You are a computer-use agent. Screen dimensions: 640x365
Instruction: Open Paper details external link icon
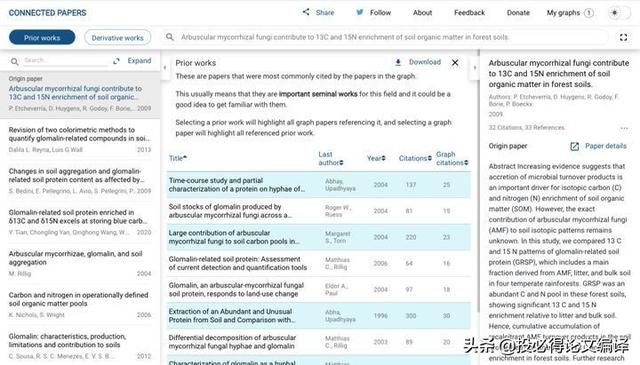(x=574, y=146)
